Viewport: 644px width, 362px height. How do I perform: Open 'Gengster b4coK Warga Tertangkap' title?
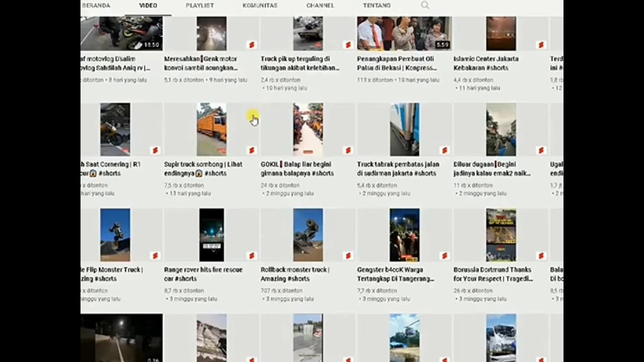click(396, 274)
